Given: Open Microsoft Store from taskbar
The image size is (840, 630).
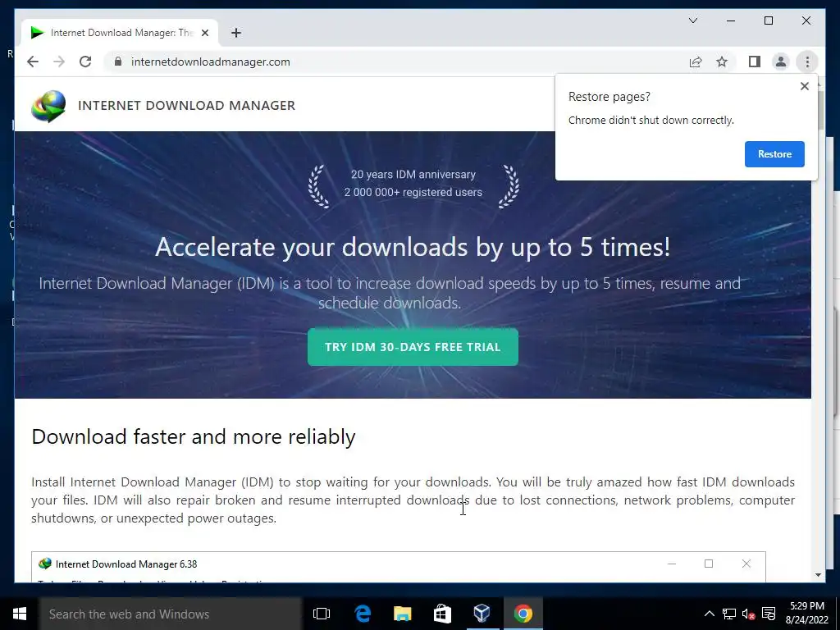Looking at the screenshot, I should pyautogui.click(x=442, y=614).
